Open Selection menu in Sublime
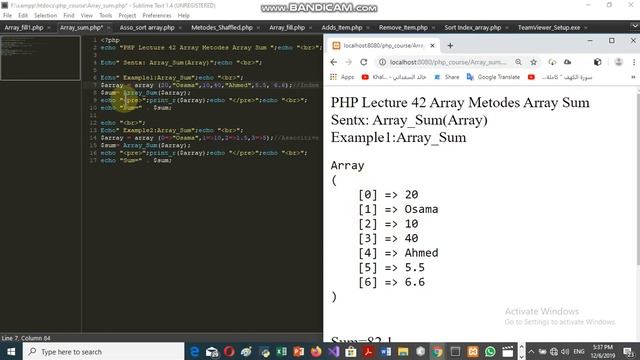 (x=45, y=16)
